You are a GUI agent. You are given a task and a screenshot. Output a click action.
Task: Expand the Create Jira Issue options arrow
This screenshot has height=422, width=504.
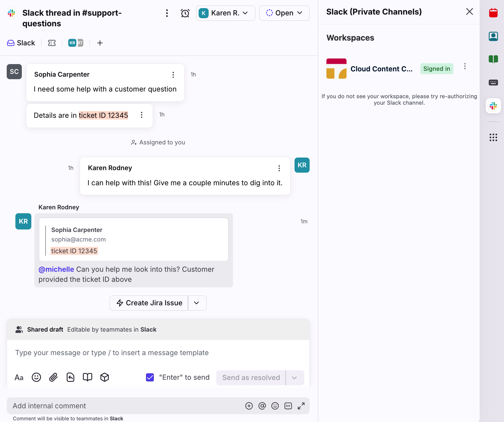(197, 303)
